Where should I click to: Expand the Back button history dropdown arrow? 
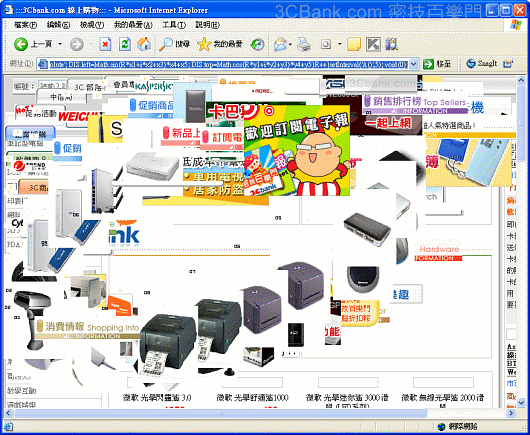[x=60, y=44]
